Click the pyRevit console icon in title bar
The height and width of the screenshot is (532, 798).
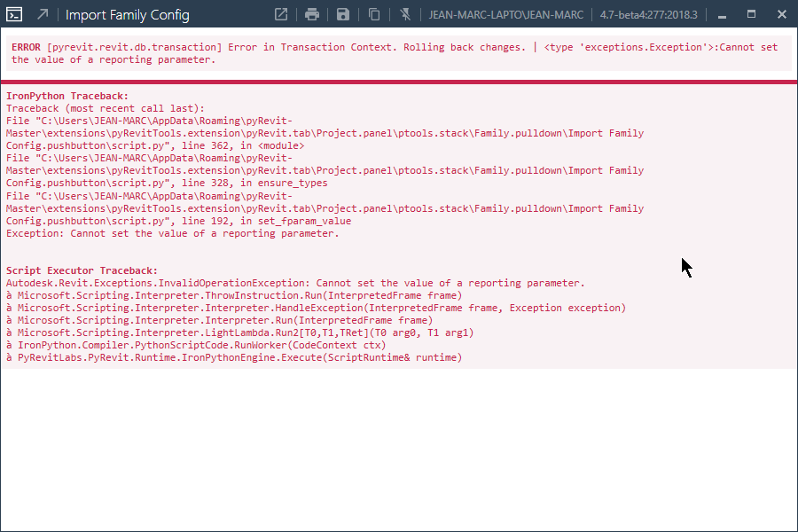tap(13, 14)
